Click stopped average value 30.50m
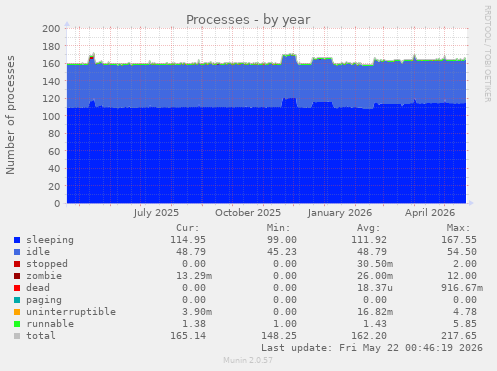 pyautogui.click(x=375, y=264)
